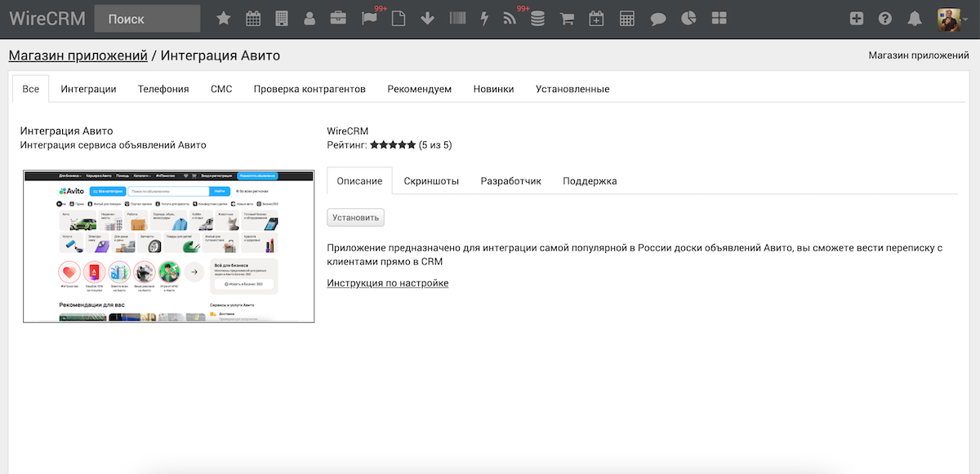Viewport: 980px width, 474px height.
Task: Open documents via the blank page icon
Action: [399, 19]
